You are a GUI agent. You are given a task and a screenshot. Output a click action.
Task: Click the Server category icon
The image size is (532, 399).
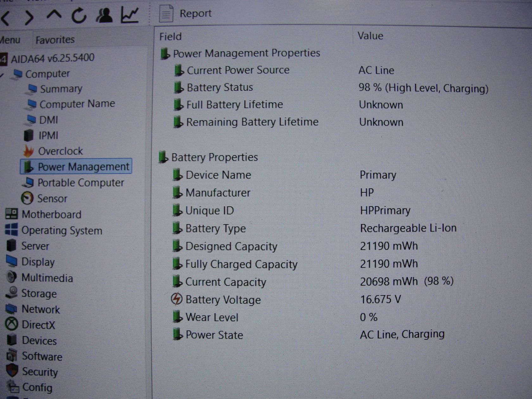[x=11, y=245]
